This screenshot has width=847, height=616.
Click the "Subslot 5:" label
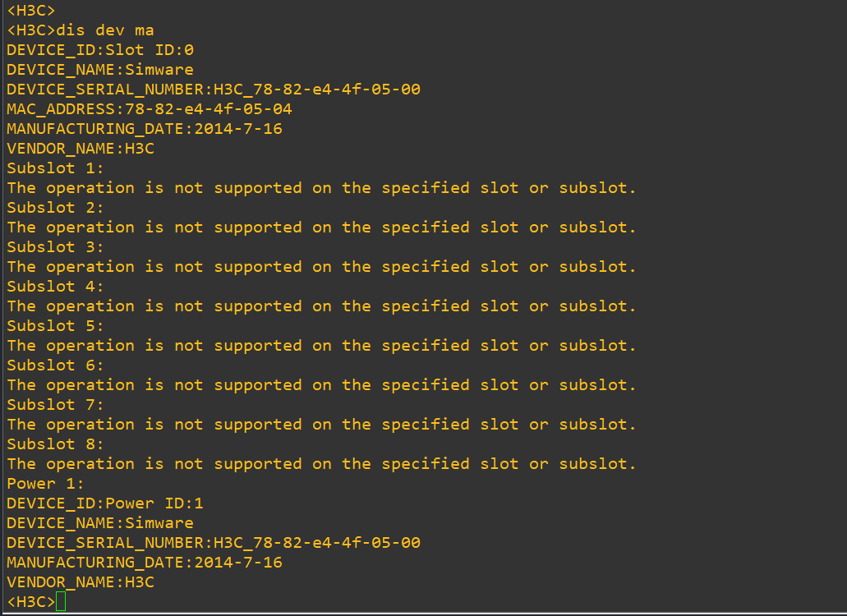56,326
